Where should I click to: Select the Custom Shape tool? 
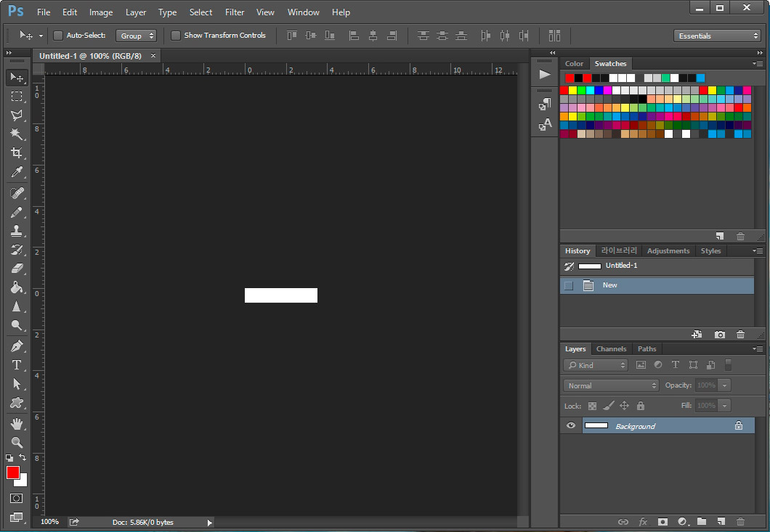pos(17,403)
